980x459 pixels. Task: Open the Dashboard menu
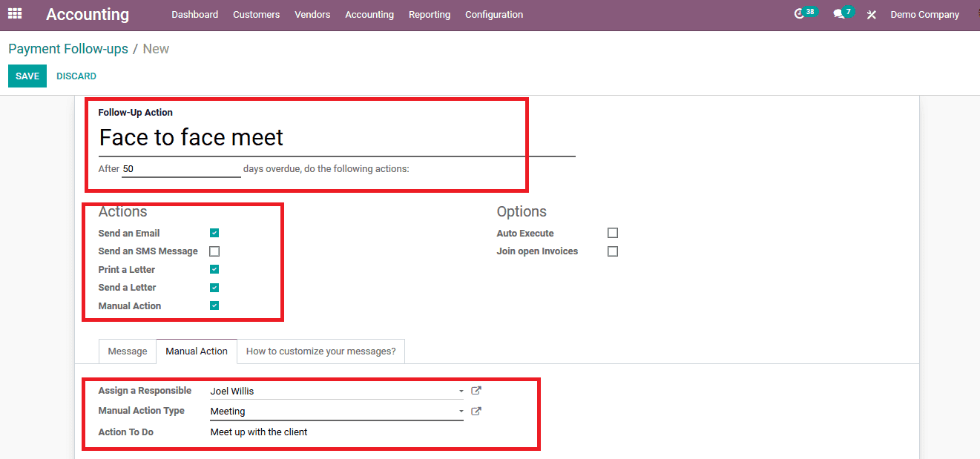pyautogui.click(x=195, y=15)
